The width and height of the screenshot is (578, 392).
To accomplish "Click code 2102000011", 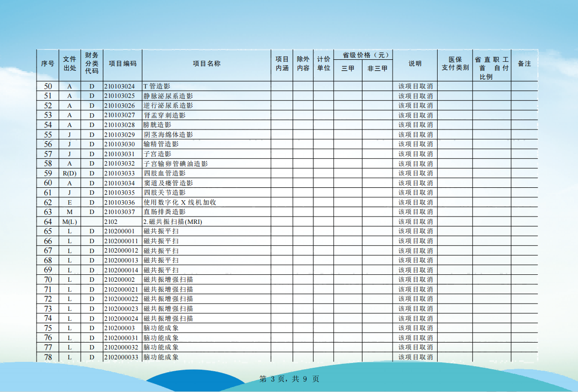I will (121, 241).
